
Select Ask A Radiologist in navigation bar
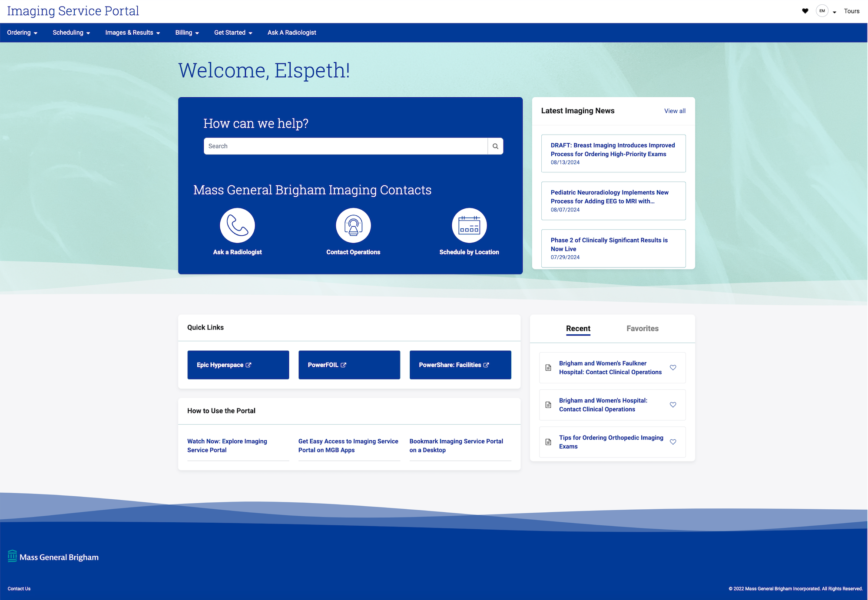[x=292, y=33]
